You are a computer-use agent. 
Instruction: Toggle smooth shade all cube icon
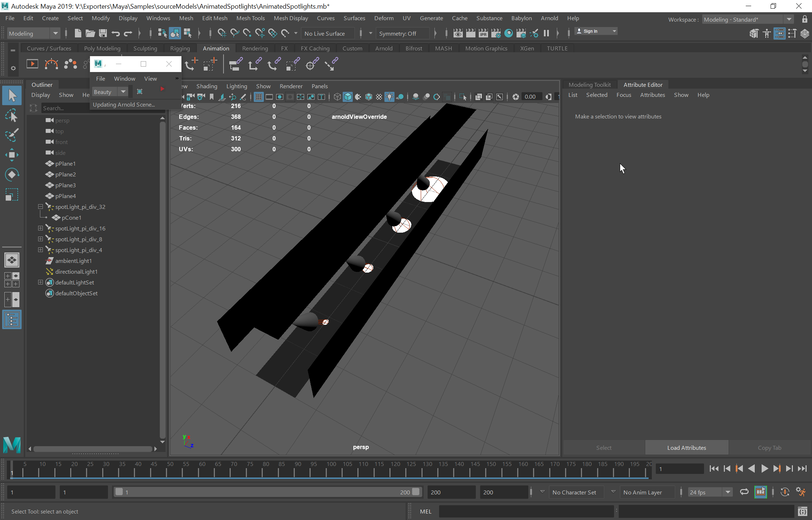tap(348, 97)
